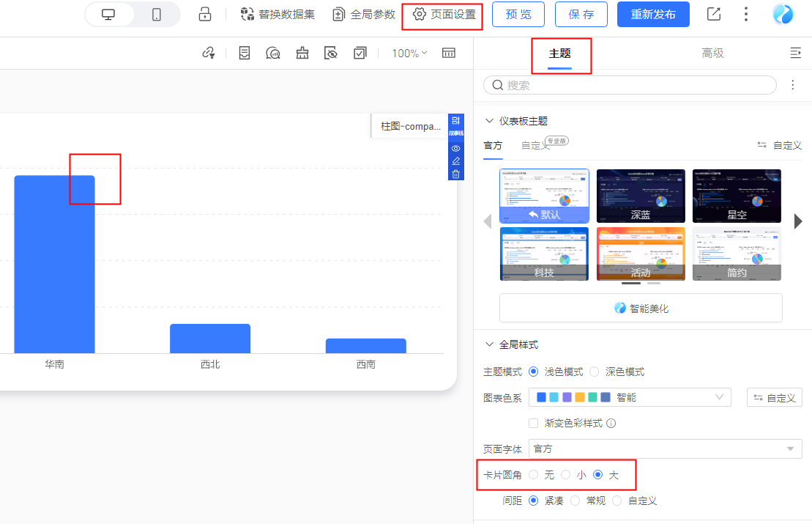This screenshot has width=812, height=524.
Task: Open the 100% zoom level dropdown
Action: click(409, 53)
